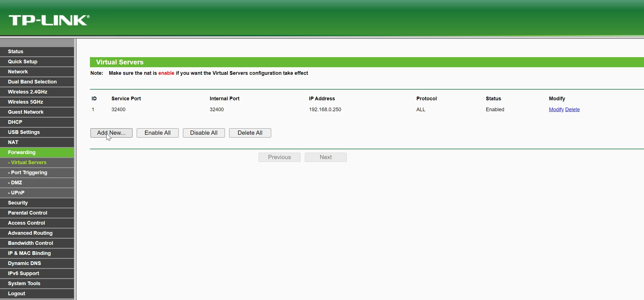Viewport: 644px width, 300px height.
Task: Open the DHCP menu
Action: [37, 122]
